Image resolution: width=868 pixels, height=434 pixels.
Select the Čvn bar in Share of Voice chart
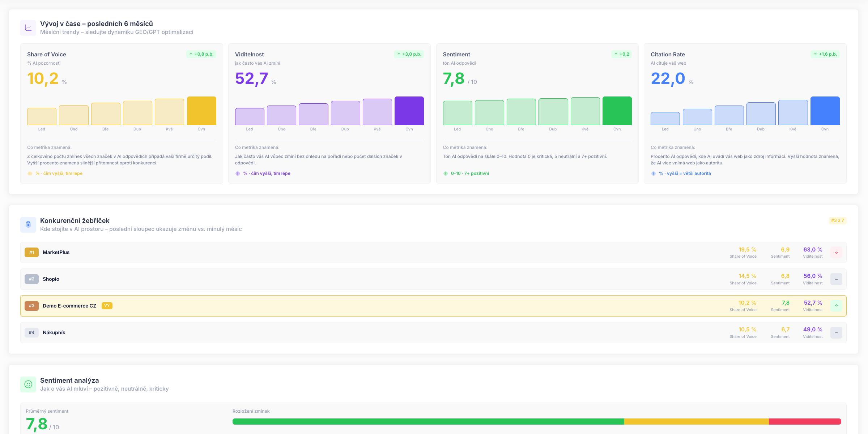coord(201,111)
